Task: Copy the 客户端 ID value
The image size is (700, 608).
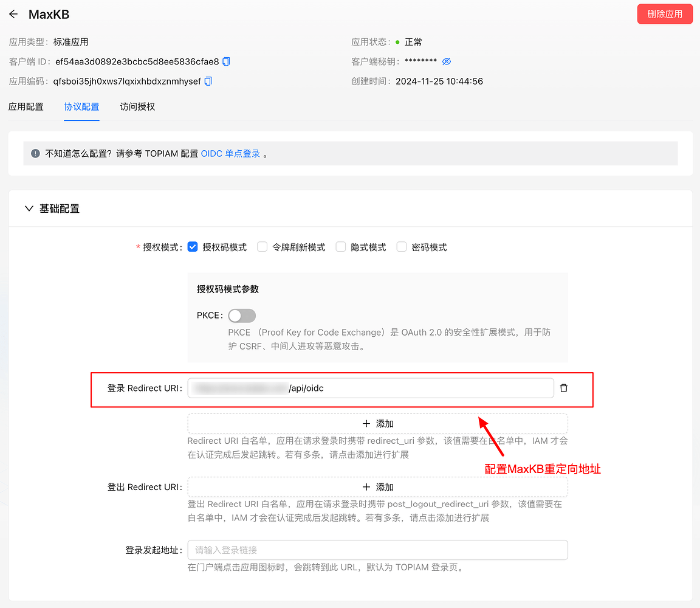Action: [225, 61]
